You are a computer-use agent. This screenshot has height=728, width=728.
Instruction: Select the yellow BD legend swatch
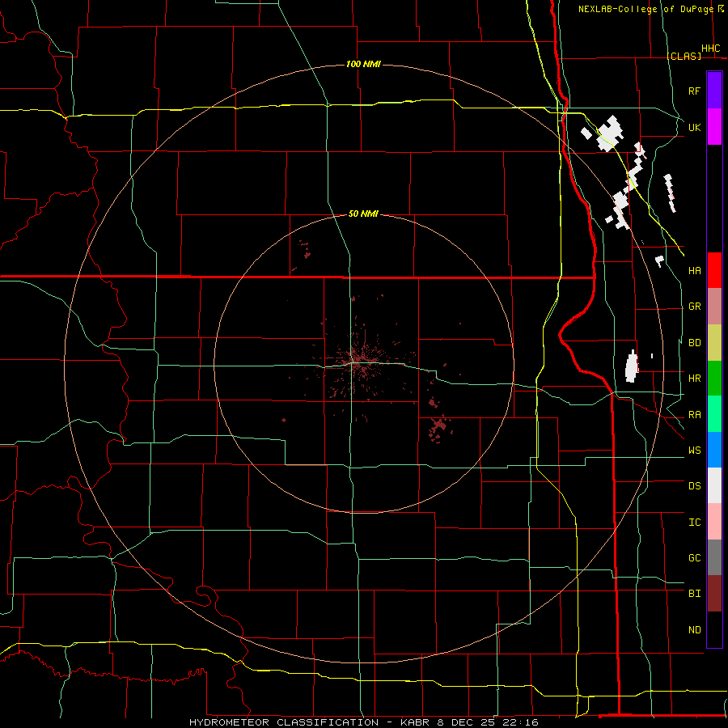coord(714,343)
